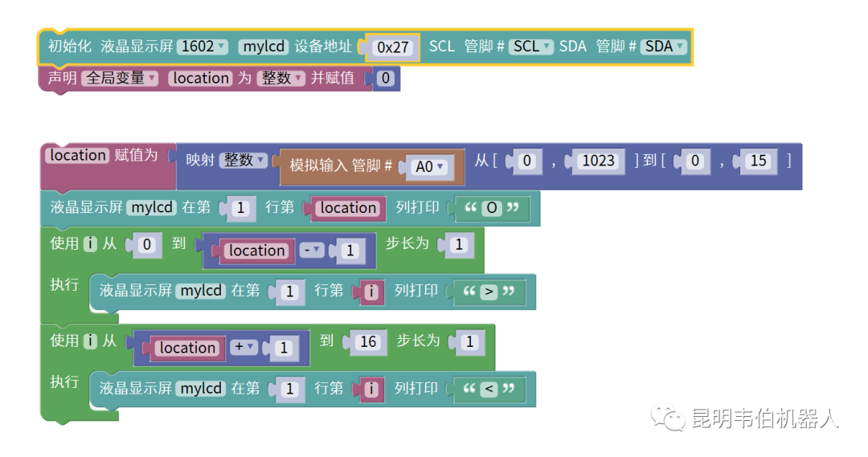Select the location column block in the O print row
The width and height of the screenshot is (868, 457).
click(348, 208)
